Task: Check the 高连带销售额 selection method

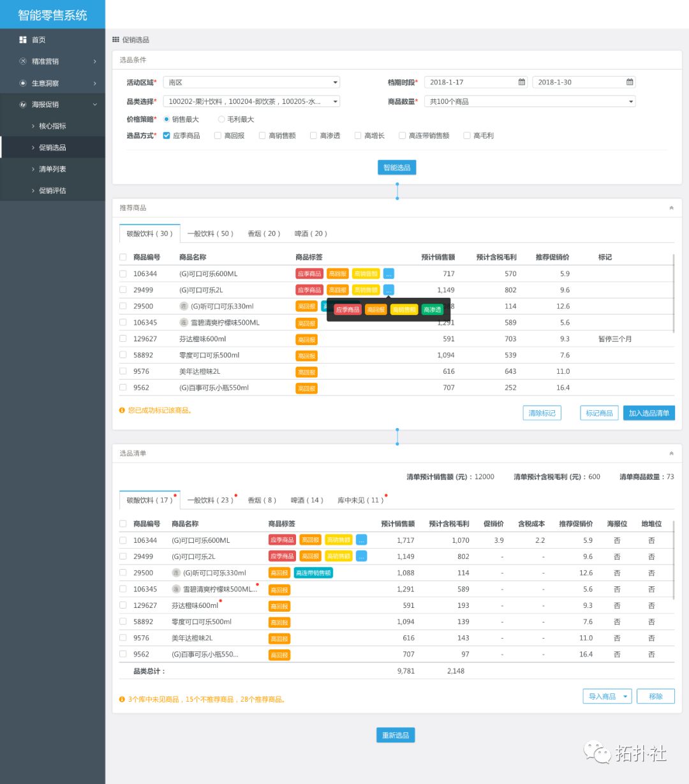Action: [x=402, y=135]
